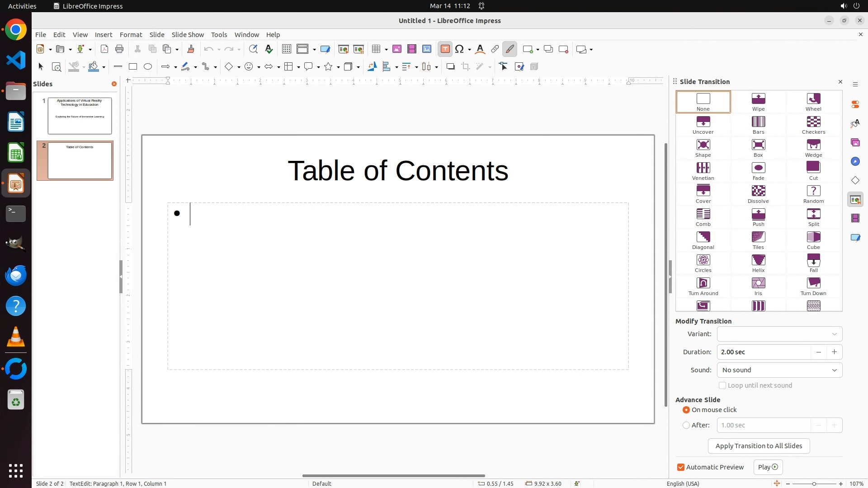
Task: Click the Ellipse drawing tool
Action: tap(148, 67)
